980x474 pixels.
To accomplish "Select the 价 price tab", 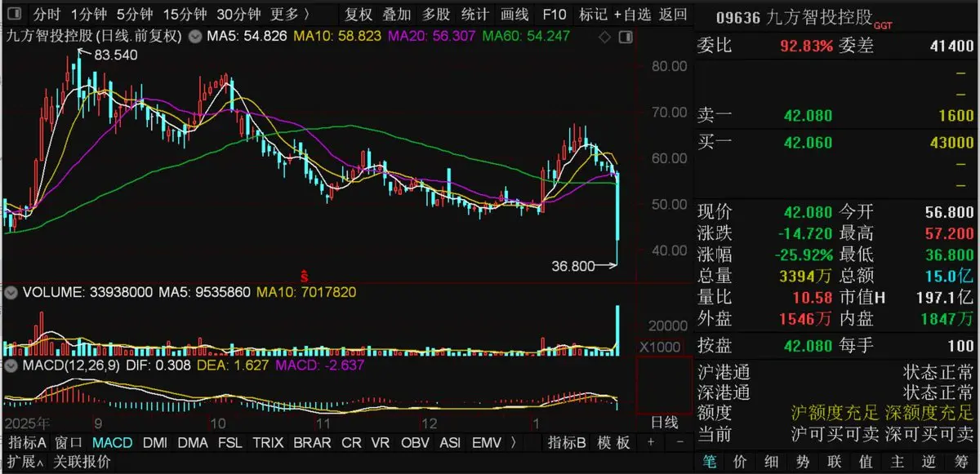I will click(741, 463).
